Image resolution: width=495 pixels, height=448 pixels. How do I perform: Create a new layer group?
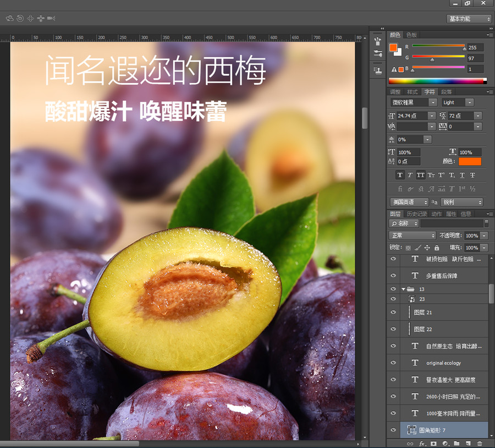click(457, 444)
